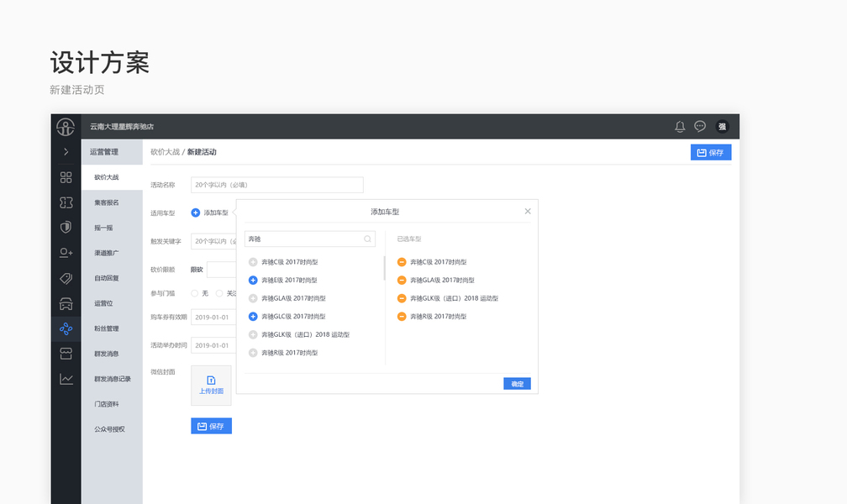Viewport: 847px width, 504px height.
Task: Click 云南大理星辉奔驰店 store name
Action: 122,126
